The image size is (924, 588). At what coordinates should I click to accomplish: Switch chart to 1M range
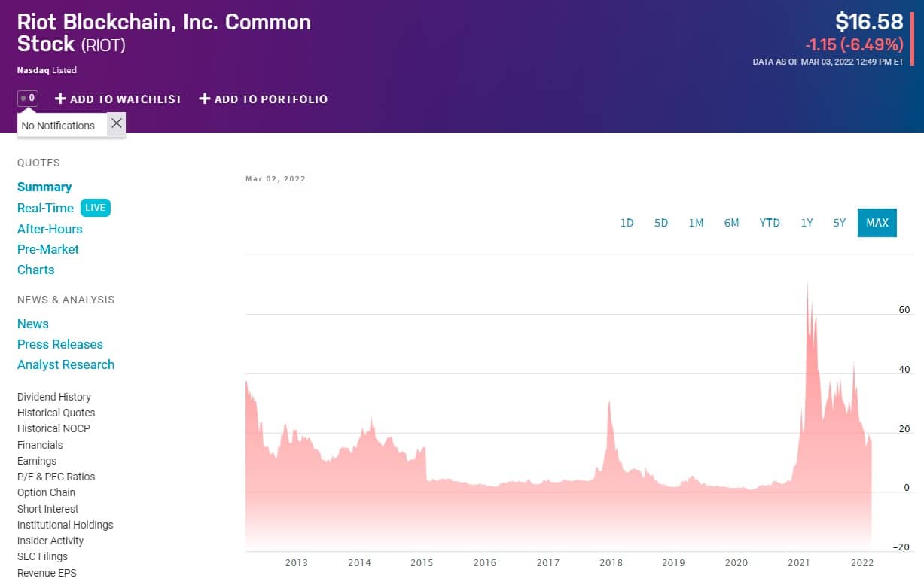click(x=696, y=223)
